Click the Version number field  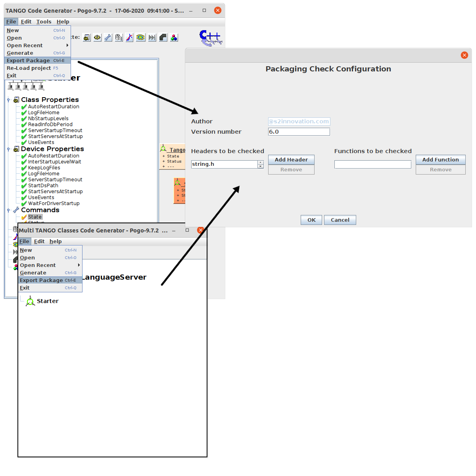coord(299,132)
